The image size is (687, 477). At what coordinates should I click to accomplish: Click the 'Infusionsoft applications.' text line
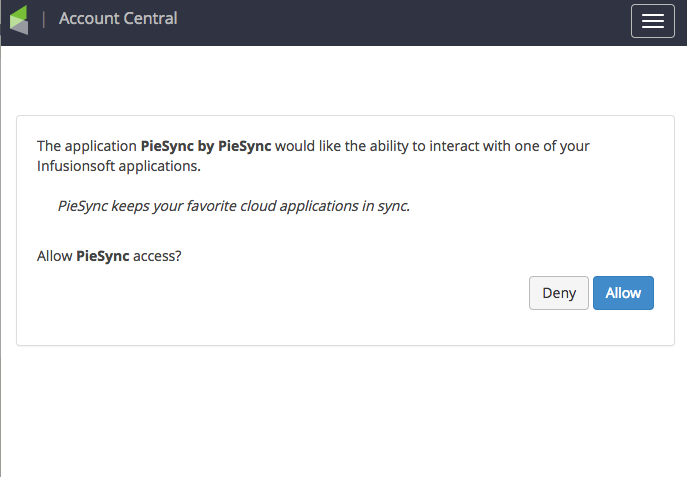(x=119, y=166)
